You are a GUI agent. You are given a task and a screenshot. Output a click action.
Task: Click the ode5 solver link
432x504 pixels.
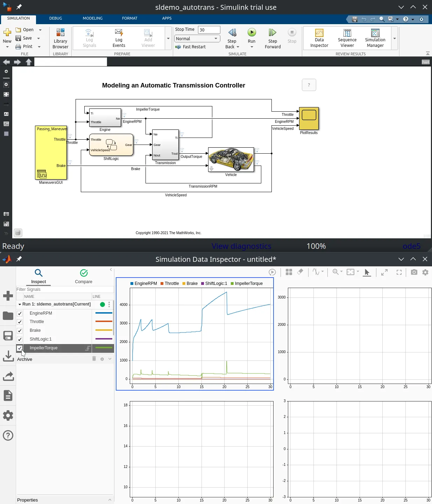pyautogui.click(x=411, y=246)
